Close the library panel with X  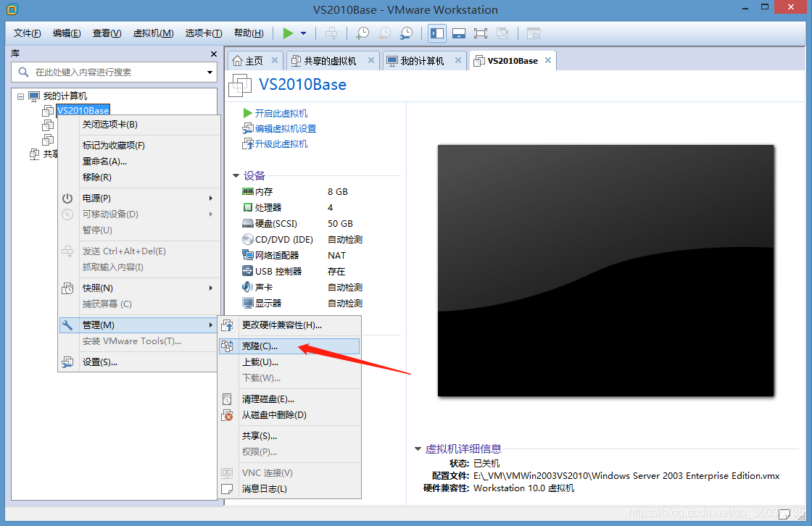tap(214, 54)
